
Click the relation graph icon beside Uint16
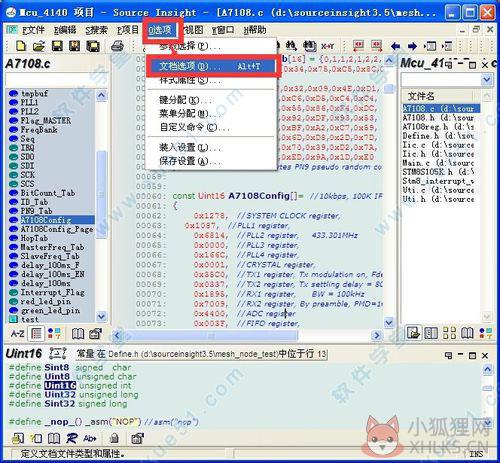57,353
